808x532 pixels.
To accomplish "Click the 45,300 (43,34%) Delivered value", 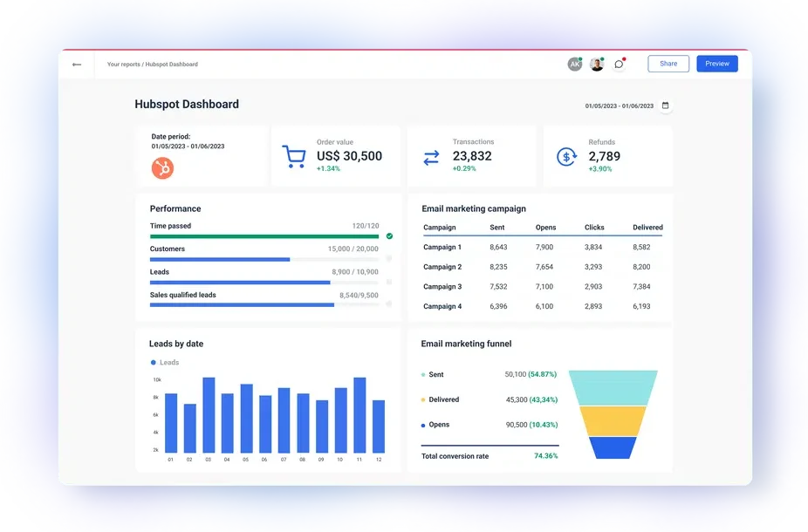I will [531, 399].
